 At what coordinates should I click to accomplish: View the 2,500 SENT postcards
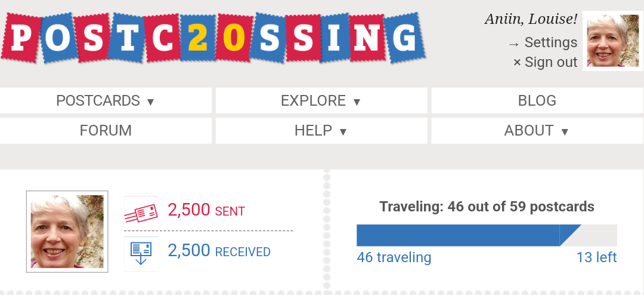(x=206, y=210)
